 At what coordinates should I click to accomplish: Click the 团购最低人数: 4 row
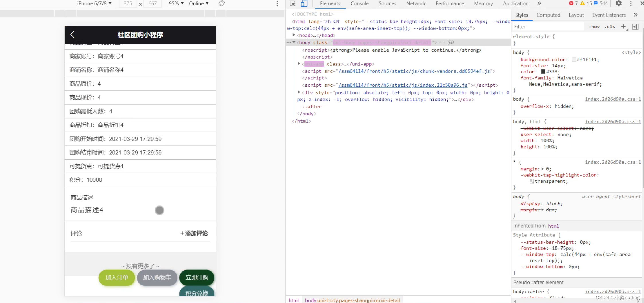coord(140,111)
